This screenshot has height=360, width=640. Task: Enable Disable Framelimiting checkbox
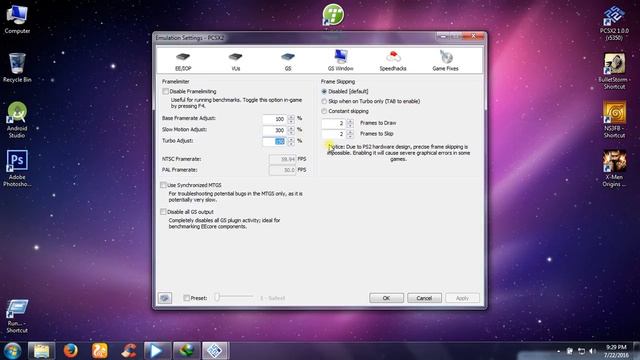[165, 91]
